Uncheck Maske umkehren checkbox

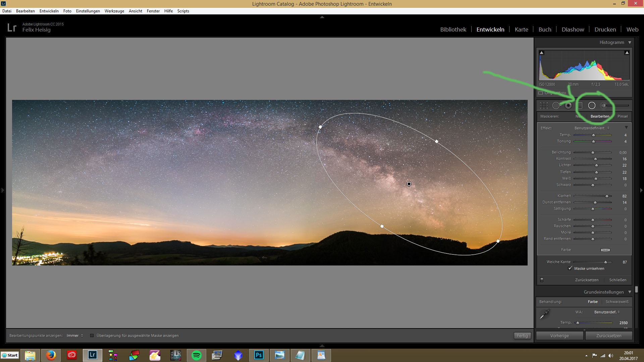point(570,268)
